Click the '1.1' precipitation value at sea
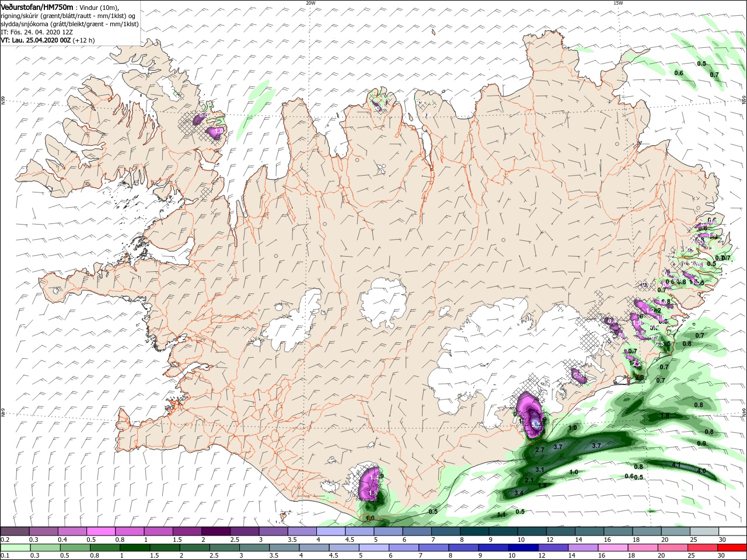 pyautogui.click(x=501, y=514)
